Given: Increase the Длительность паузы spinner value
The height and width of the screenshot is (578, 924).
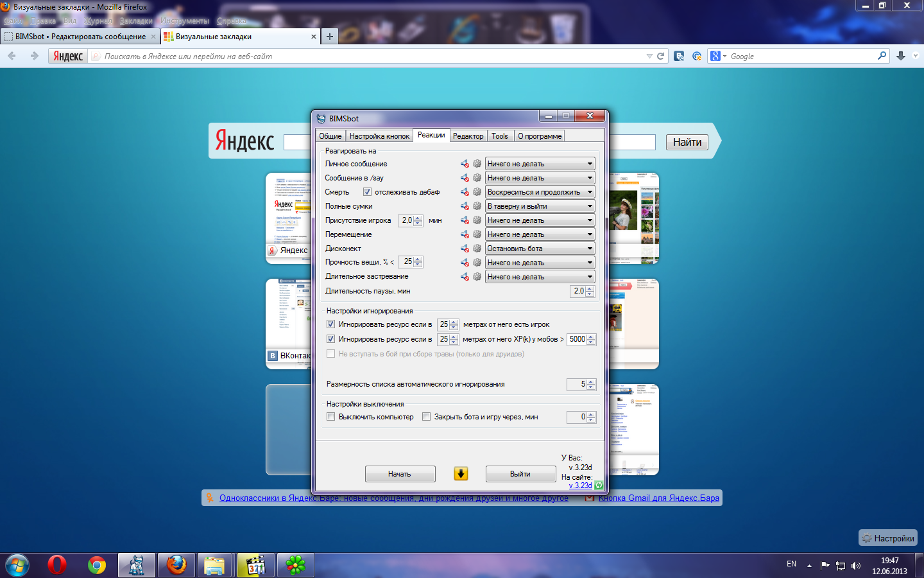Looking at the screenshot, I should 590,288.
